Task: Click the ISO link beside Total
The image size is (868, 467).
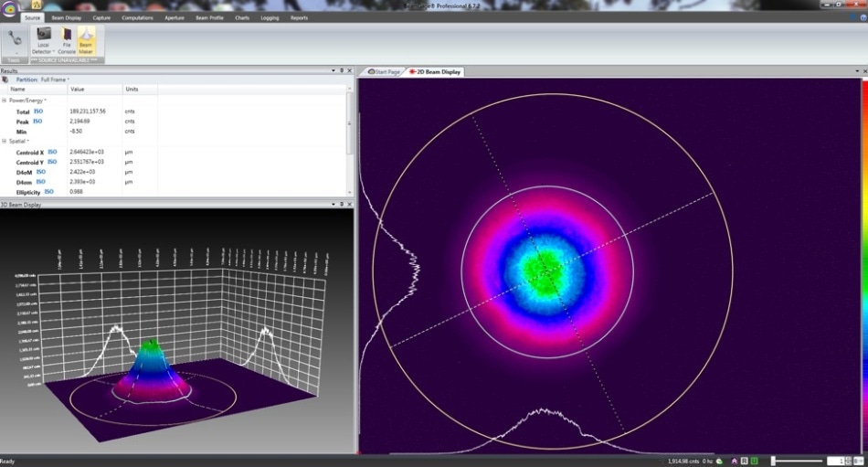Action: tap(38, 111)
